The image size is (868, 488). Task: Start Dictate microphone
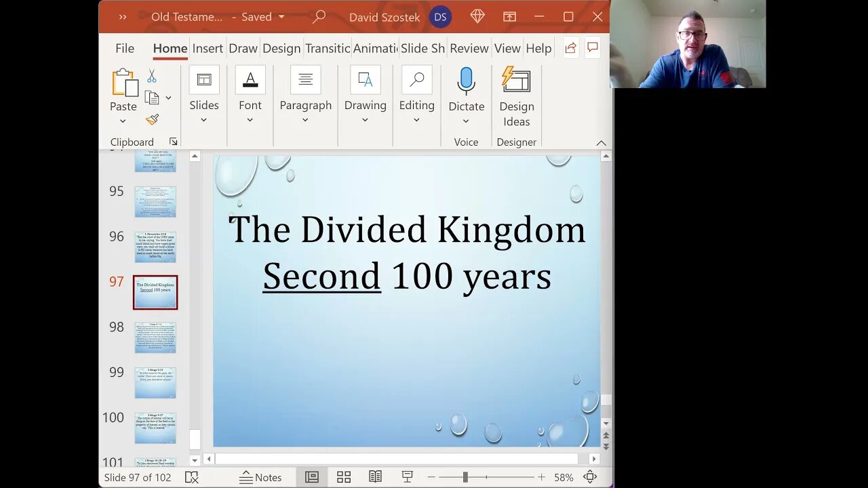click(466, 81)
